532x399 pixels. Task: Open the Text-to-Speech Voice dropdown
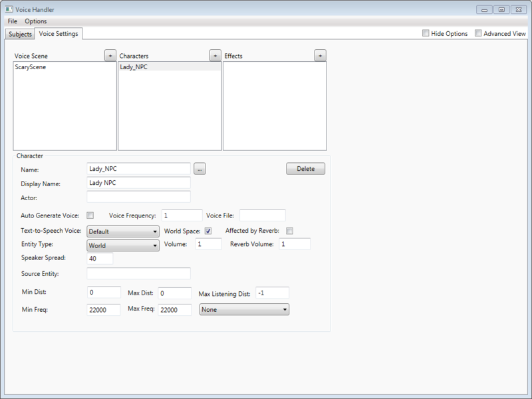coord(123,231)
